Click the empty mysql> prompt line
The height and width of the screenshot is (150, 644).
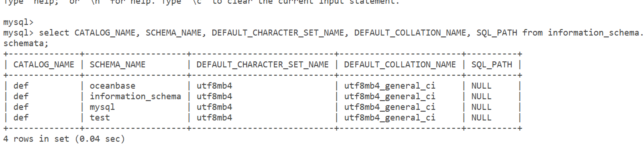coord(18,22)
